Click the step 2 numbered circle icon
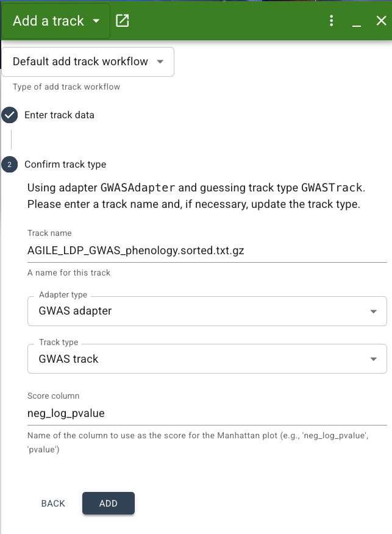Screen dimensions: 392x534 click(x=9, y=165)
